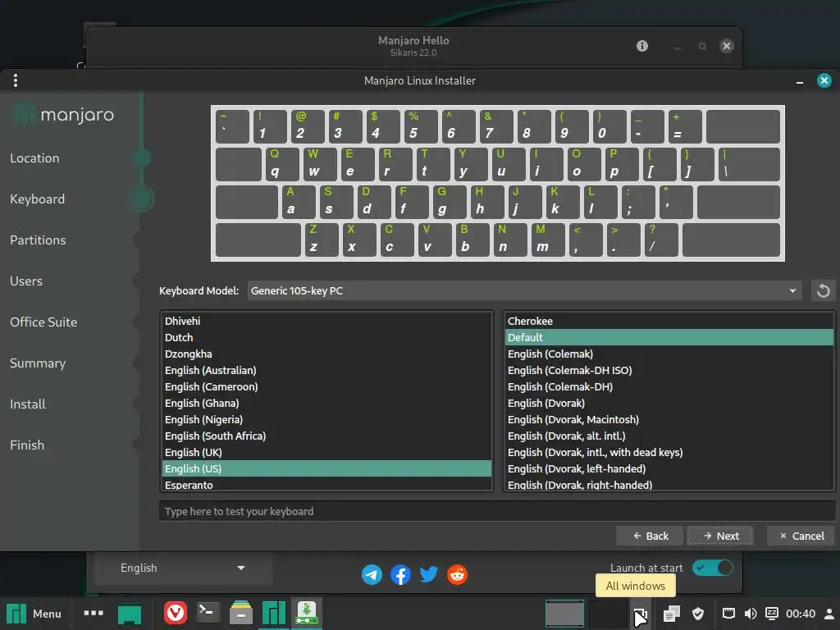Switch to the second workspace in the pager
The height and width of the screenshot is (630, 840).
click(608, 614)
